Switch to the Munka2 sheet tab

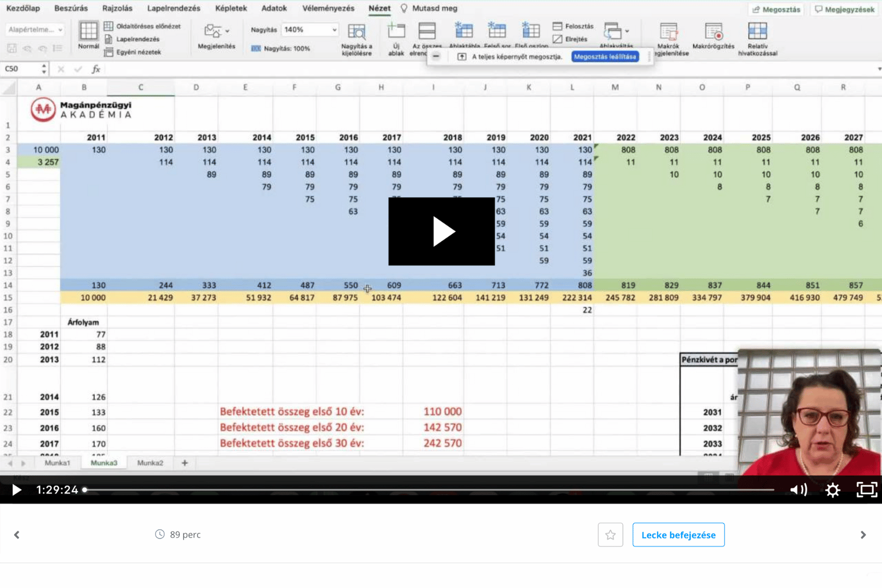click(x=150, y=463)
